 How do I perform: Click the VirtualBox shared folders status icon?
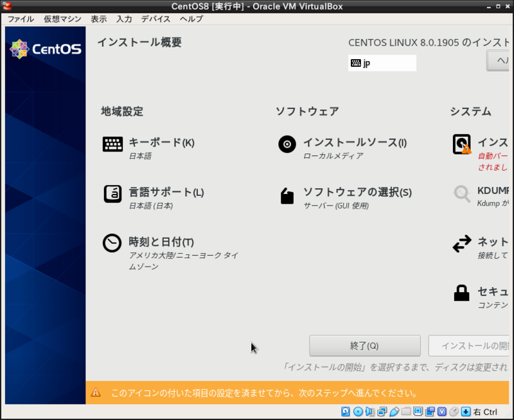tap(406, 411)
